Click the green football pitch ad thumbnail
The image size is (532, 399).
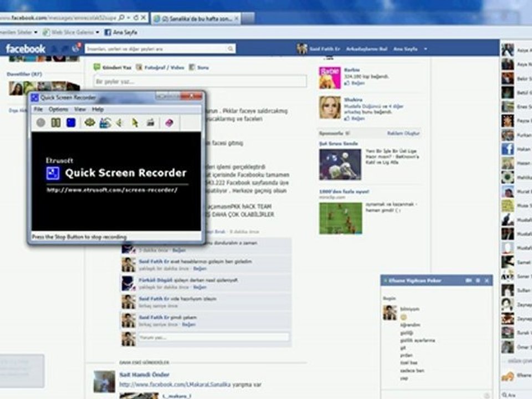coord(340,218)
